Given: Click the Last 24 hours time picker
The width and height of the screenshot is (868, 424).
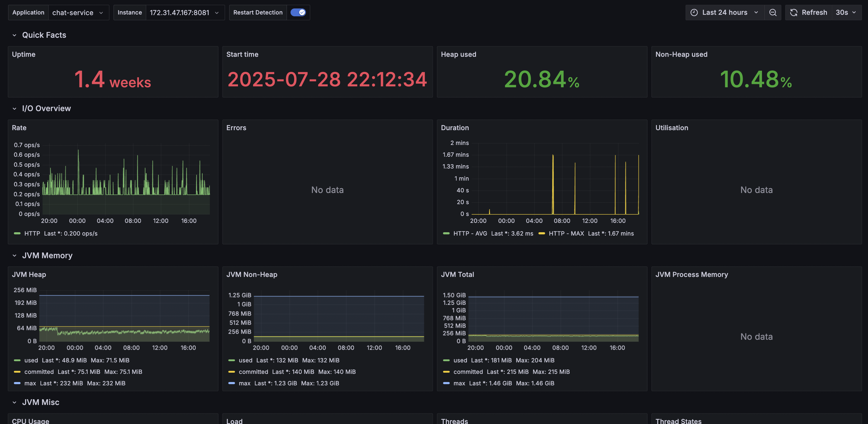Looking at the screenshot, I should pyautogui.click(x=725, y=12).
